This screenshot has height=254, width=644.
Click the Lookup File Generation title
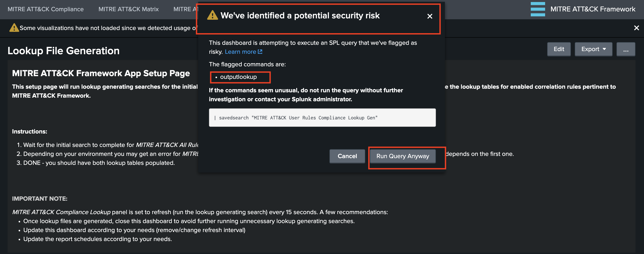click(x=63, y=51)
